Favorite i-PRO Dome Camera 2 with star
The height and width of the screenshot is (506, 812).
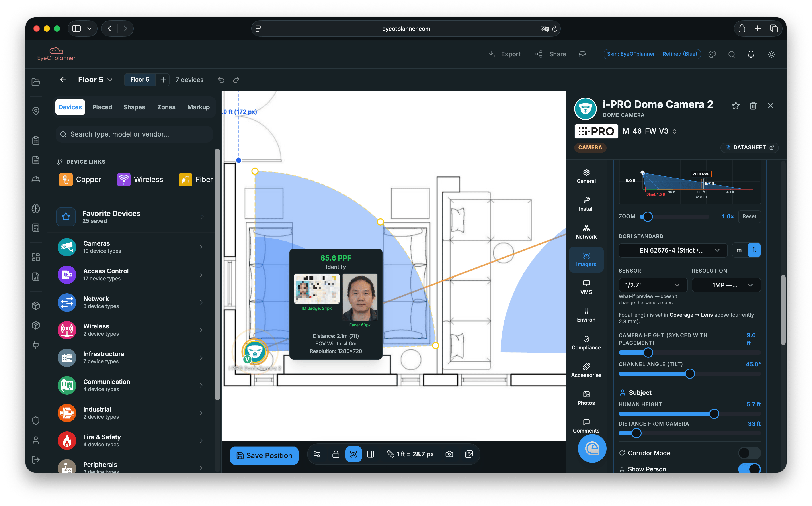736,106
